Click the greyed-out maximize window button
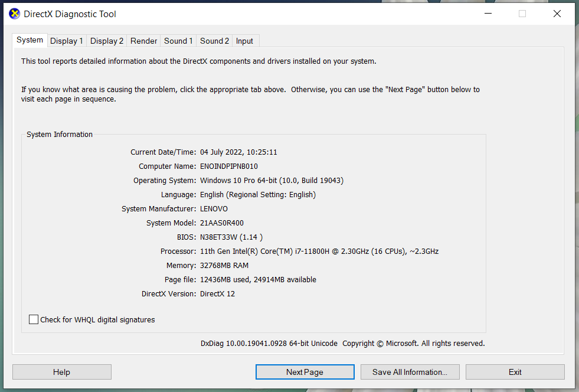The width and height of the screenshot is (579, 392). (522, 14)
